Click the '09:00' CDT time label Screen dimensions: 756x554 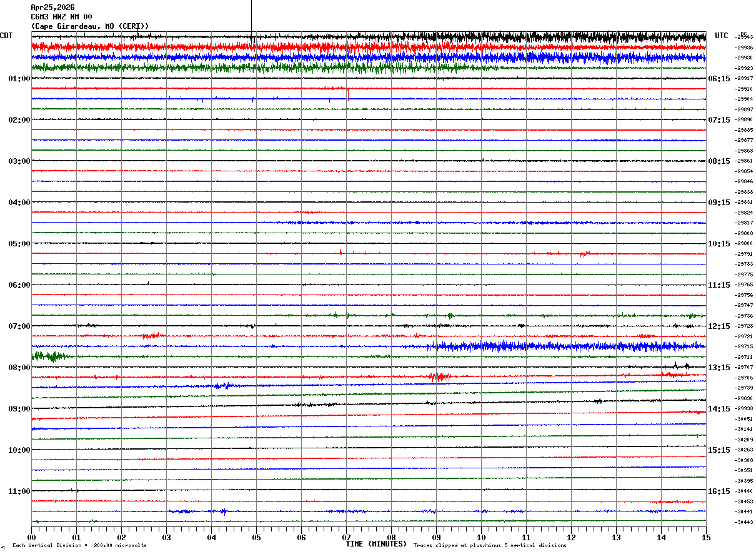point(19,409)
